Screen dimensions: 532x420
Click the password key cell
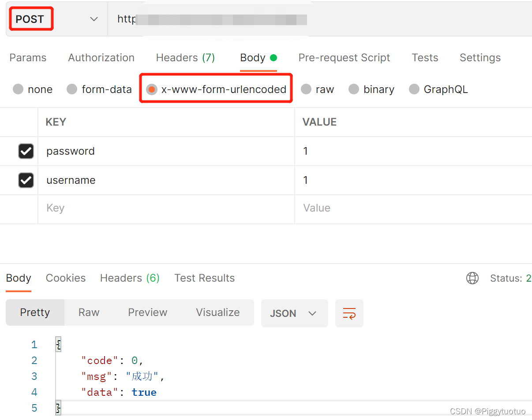[166, 151]
